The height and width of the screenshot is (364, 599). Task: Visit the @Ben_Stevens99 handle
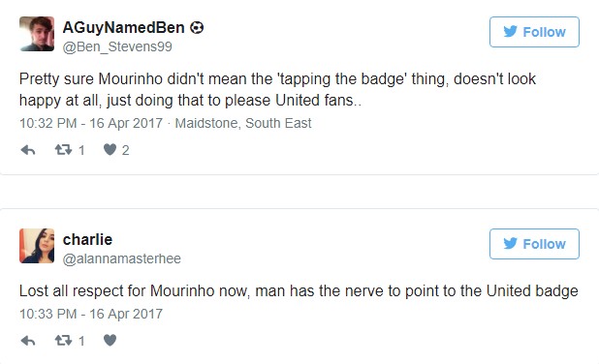[117, 46]
